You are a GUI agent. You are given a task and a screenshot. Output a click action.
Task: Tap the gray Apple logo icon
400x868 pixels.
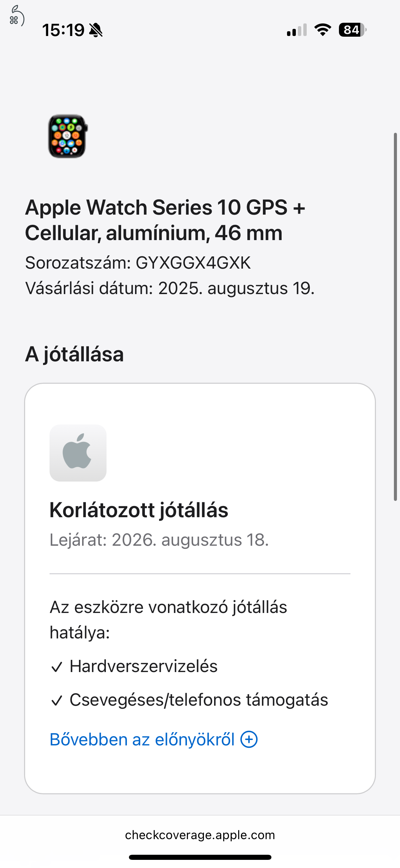point(78,453)
